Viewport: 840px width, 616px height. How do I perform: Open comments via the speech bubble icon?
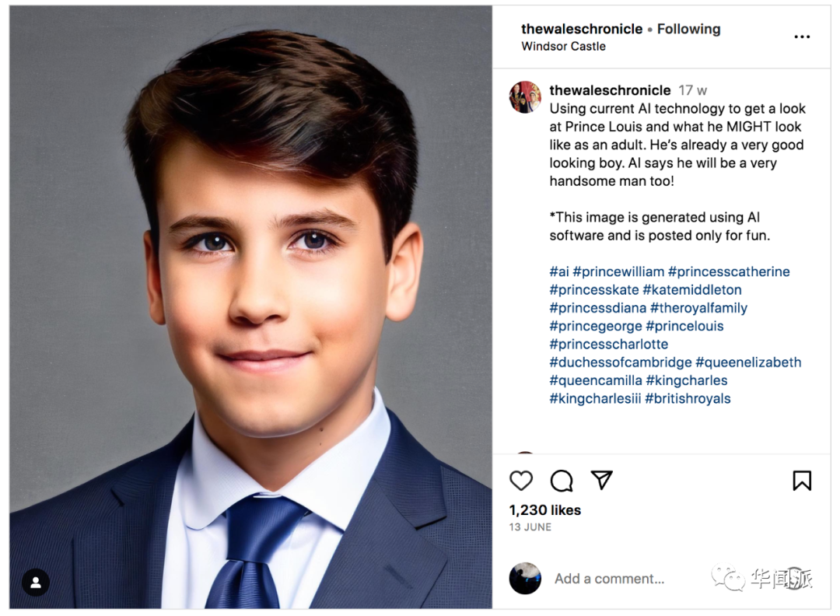coord(562,481)
